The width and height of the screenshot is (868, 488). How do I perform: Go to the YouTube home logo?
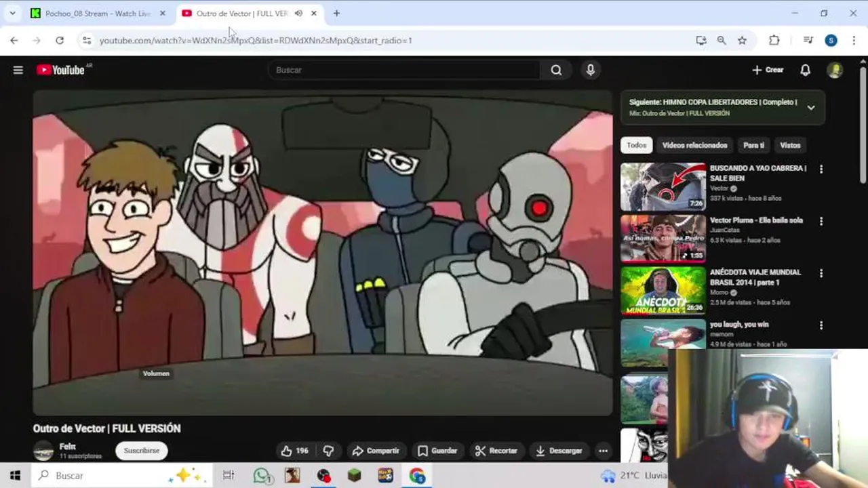61,70
